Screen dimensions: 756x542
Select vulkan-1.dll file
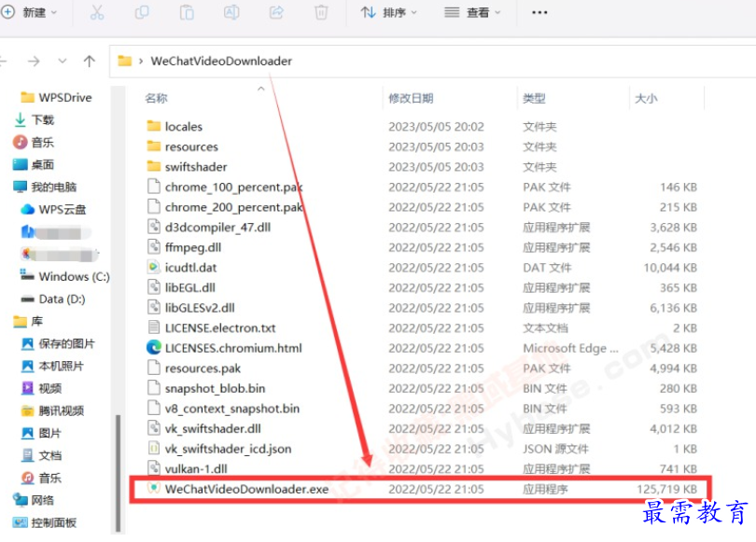pos(187,469)
